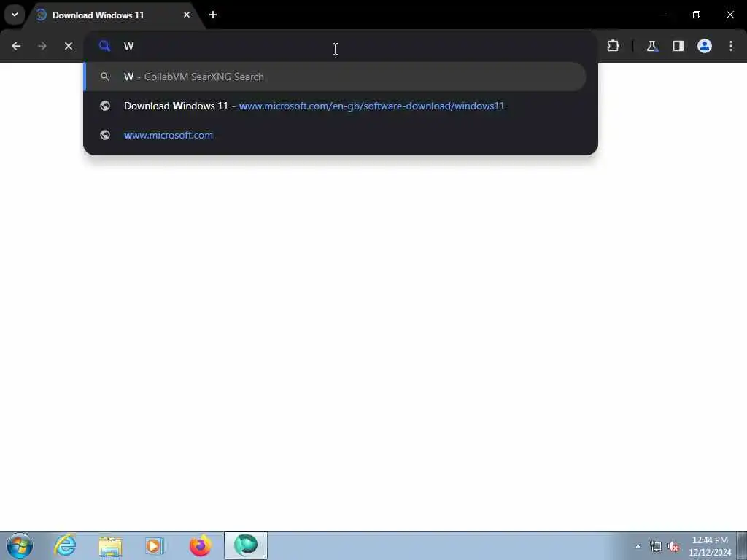This screenshot has height=560, width=747.
Task: Open the profile avatar menu
Action: coord(705,46)
